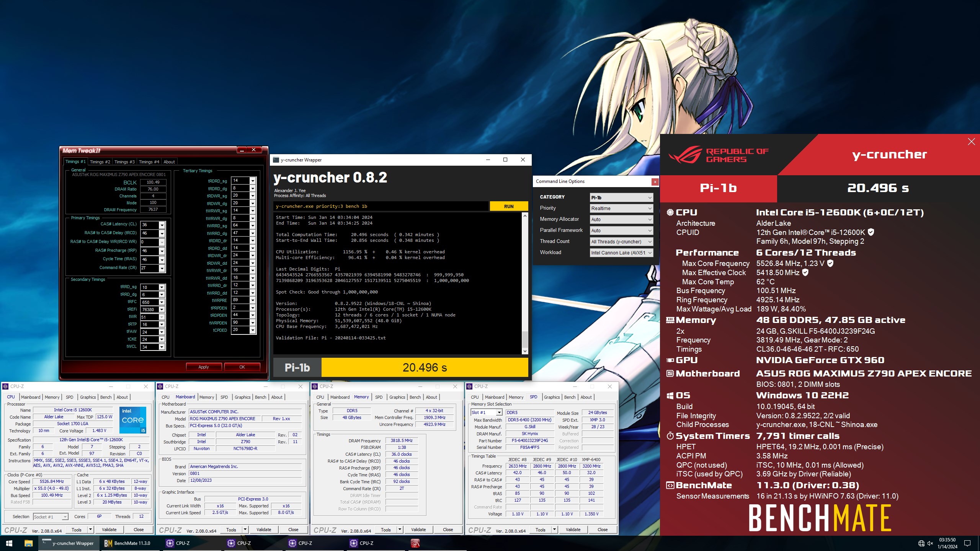Viewport: 980px width, 551px height.
Task: Click the BCLK 100.49 field
Action: (153, 182)
